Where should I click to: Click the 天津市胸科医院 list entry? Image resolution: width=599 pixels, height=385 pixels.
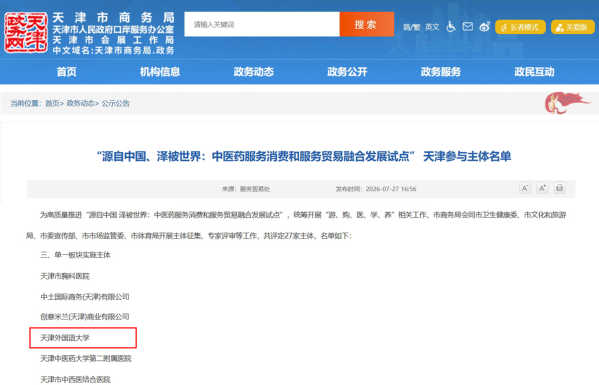point(65,276)
